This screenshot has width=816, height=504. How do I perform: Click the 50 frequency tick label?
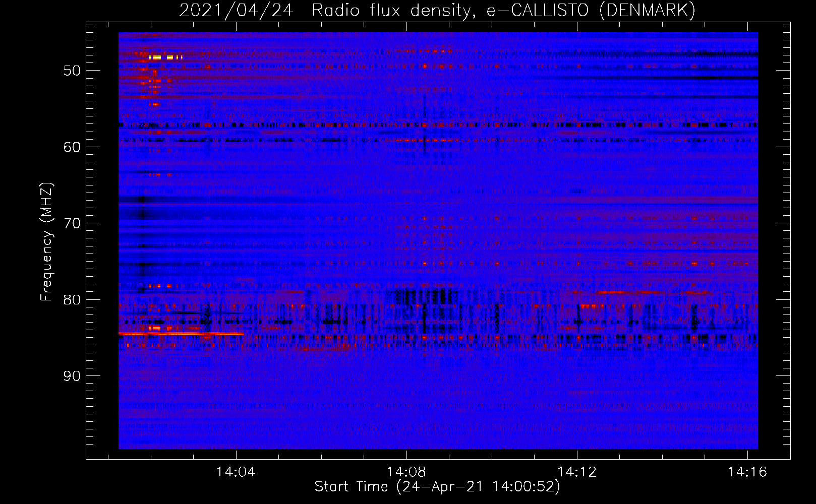72,71
